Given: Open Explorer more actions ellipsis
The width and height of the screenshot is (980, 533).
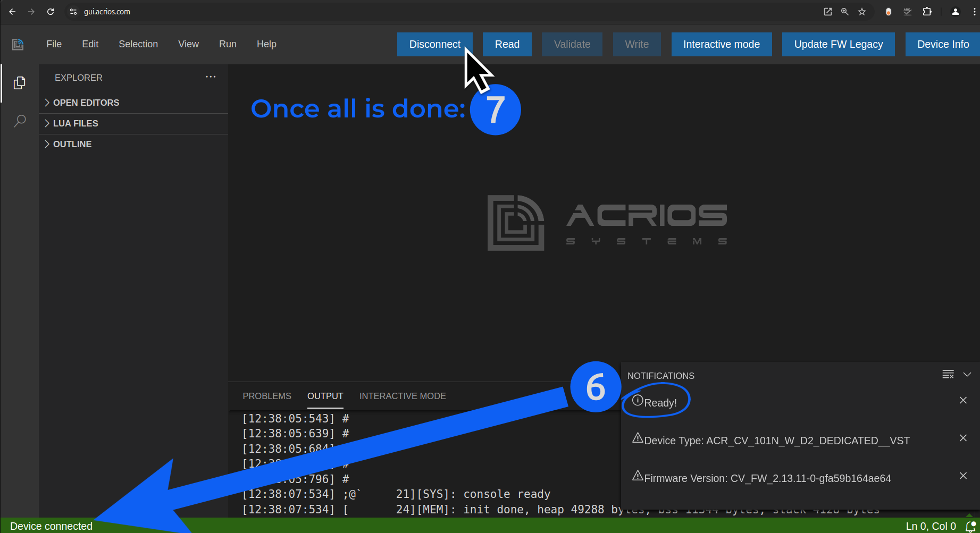Looking at the screenshot, I should pyautogui.click(x=211, y=77).
